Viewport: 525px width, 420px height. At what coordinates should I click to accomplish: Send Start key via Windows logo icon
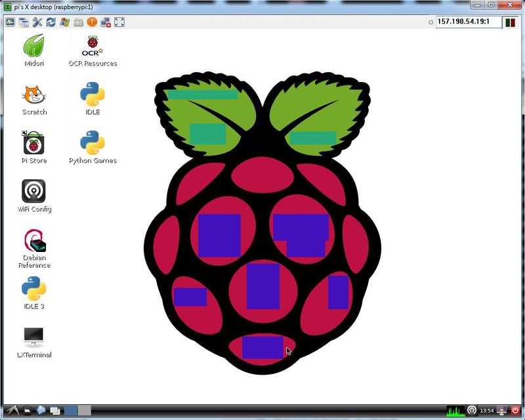(64, 22)
